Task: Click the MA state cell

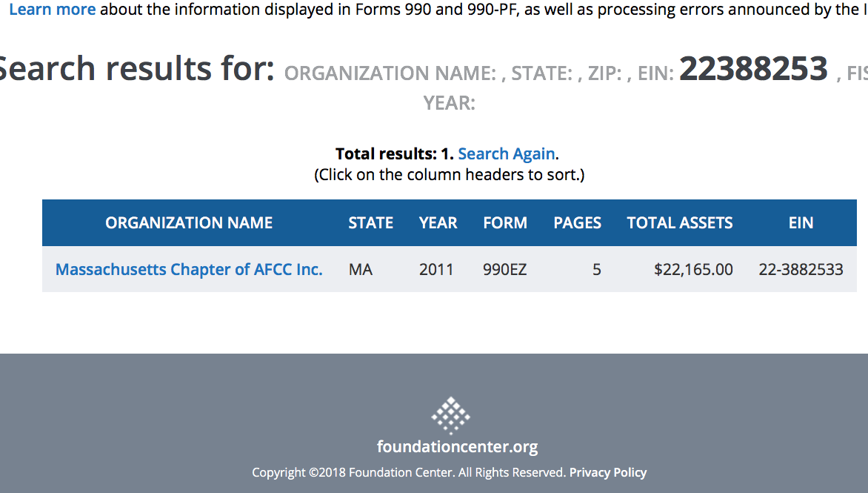Action: point(361,270)
